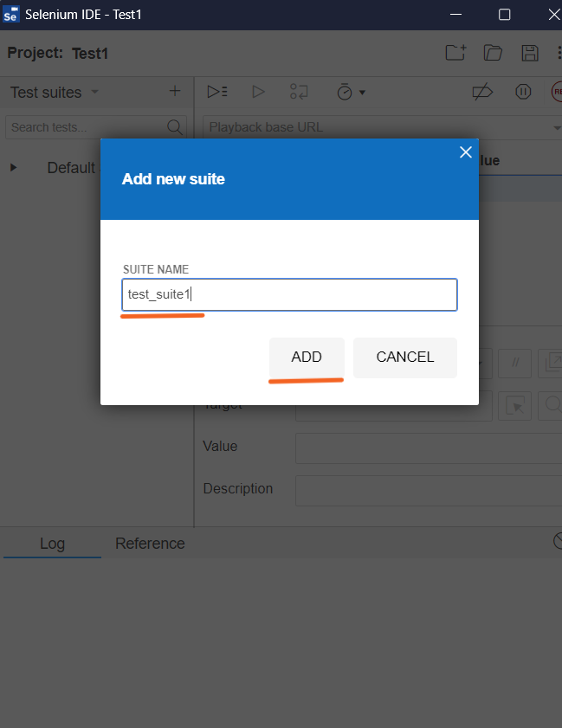Add a new test suite plus icon
Screen dimensions: 562x728
pos(175,91)
